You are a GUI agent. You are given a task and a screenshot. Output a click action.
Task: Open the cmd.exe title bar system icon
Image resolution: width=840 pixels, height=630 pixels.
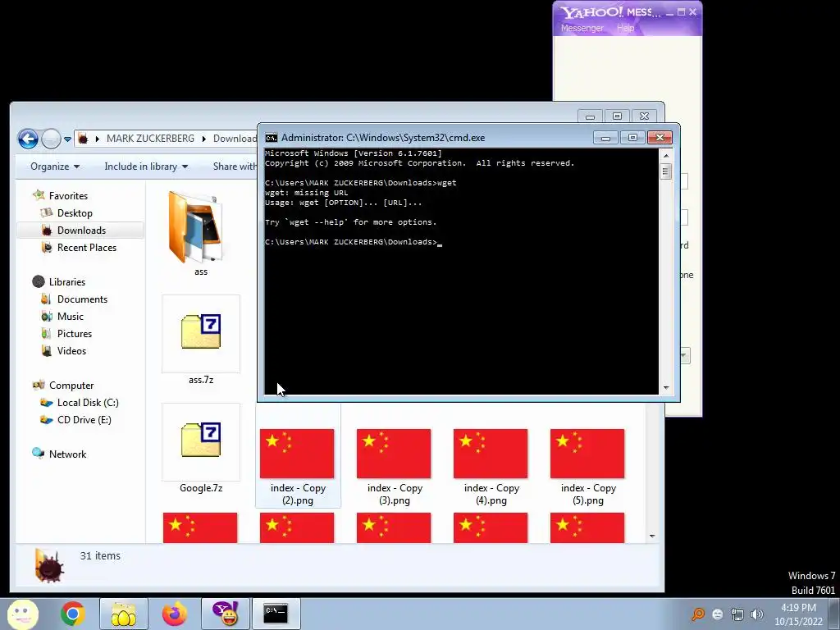click(272, 138)
